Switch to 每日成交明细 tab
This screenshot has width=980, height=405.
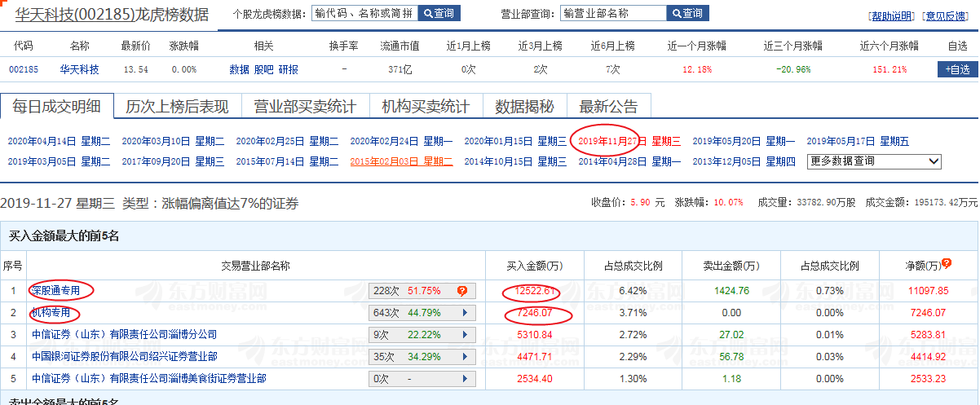(x=55, y=106)
